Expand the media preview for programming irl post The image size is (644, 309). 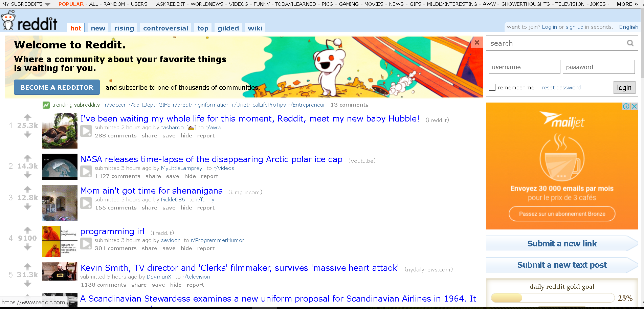point(86,244)
